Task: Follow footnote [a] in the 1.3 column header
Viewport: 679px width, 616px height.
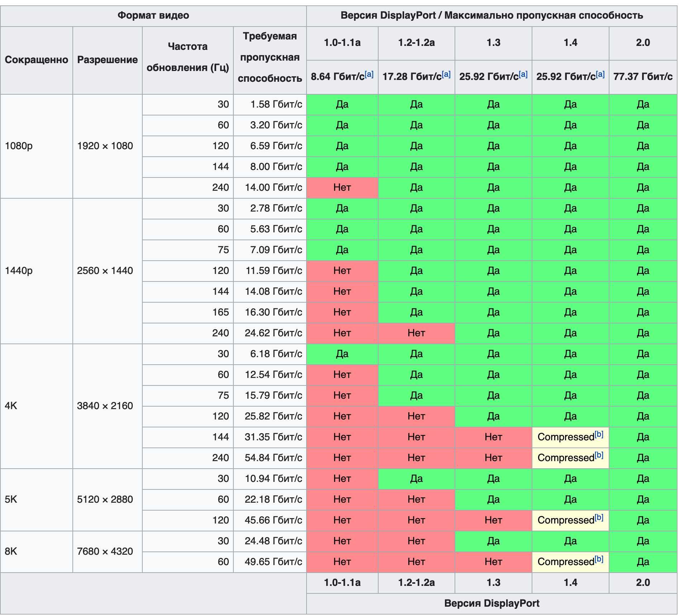Action: [x=523, y=74]
